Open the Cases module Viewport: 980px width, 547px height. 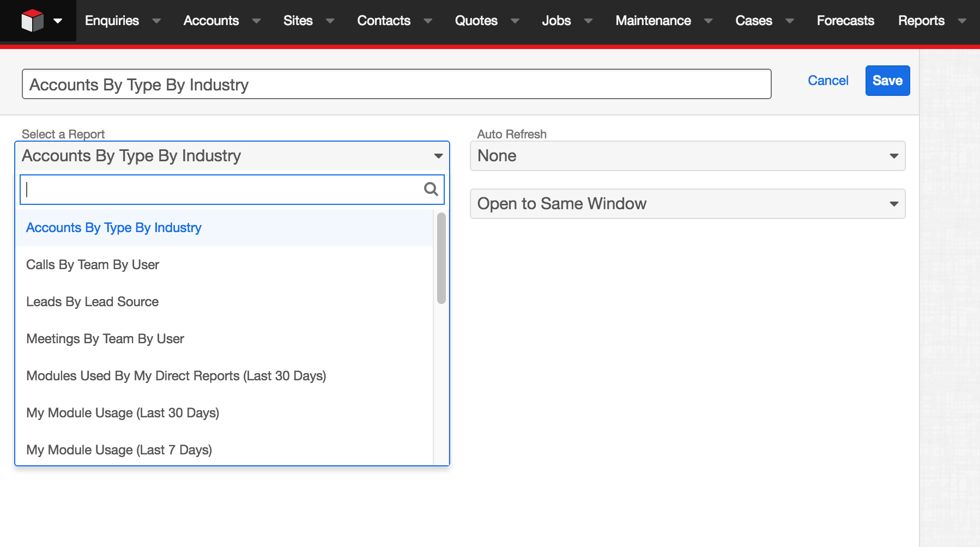click(753, 21)
